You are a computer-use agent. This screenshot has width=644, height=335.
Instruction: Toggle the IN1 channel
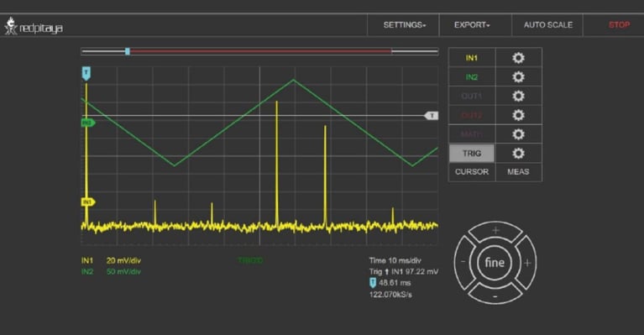point(472,58)
